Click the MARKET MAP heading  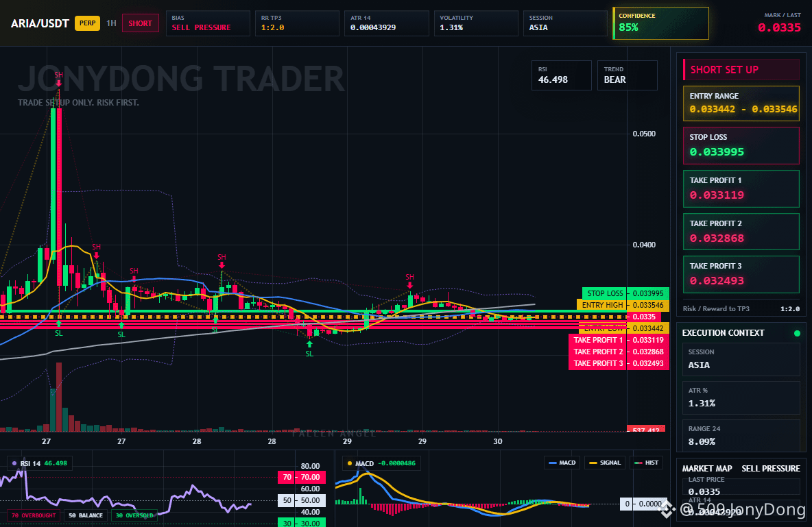click(707, 469)
